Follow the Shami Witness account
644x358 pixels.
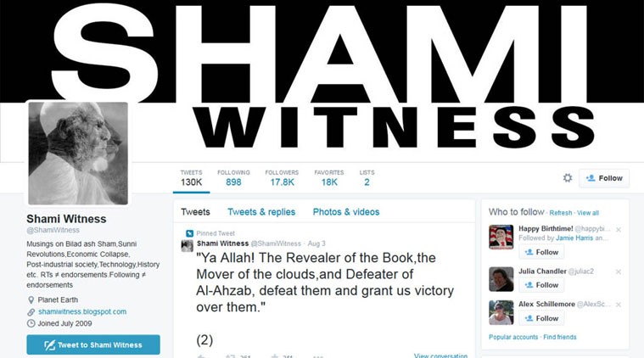(604, 178)
